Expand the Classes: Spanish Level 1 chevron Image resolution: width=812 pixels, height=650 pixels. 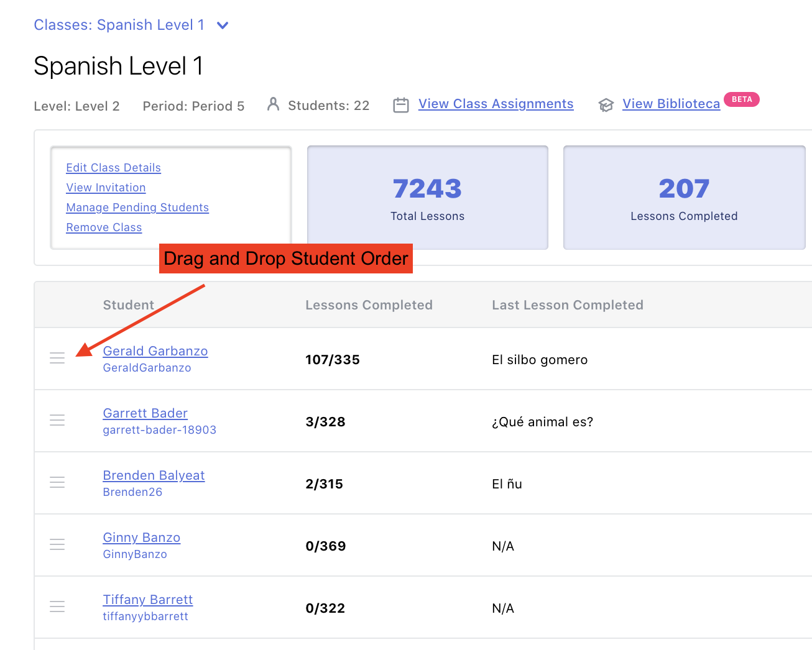[x=223, y=25]
